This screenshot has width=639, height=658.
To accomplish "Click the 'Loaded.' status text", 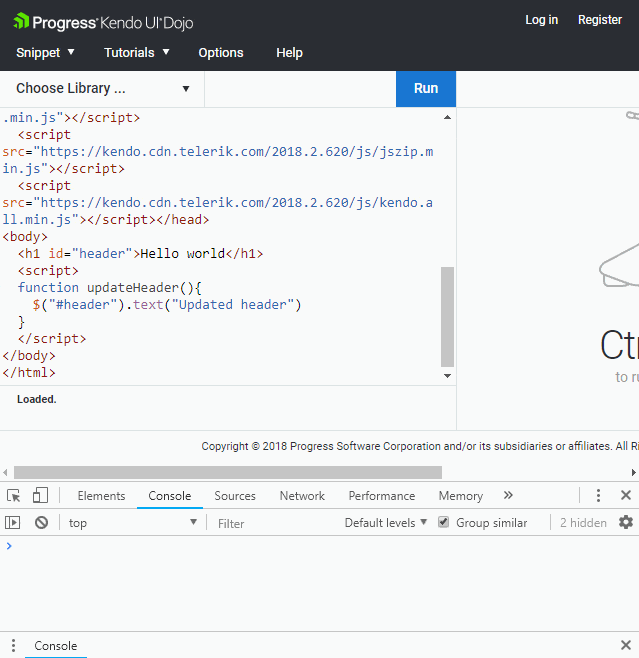I will (x=37, y=399).
